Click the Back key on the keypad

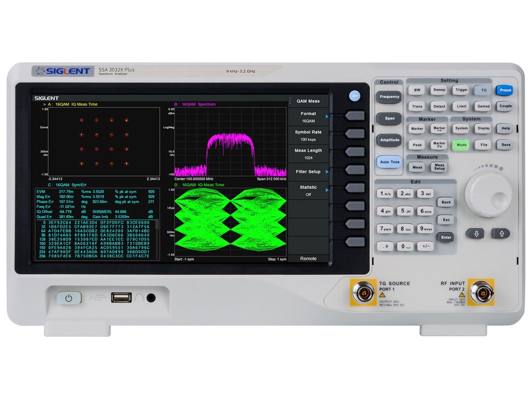[446, 202]
